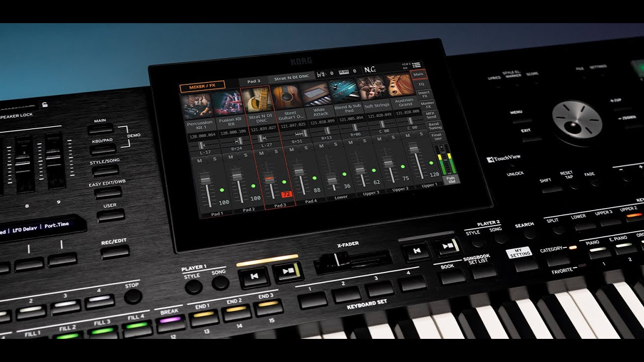Tap the keyboard transpose icon in the header
Screen dimensions: 644x362
(x=345, y=72)
